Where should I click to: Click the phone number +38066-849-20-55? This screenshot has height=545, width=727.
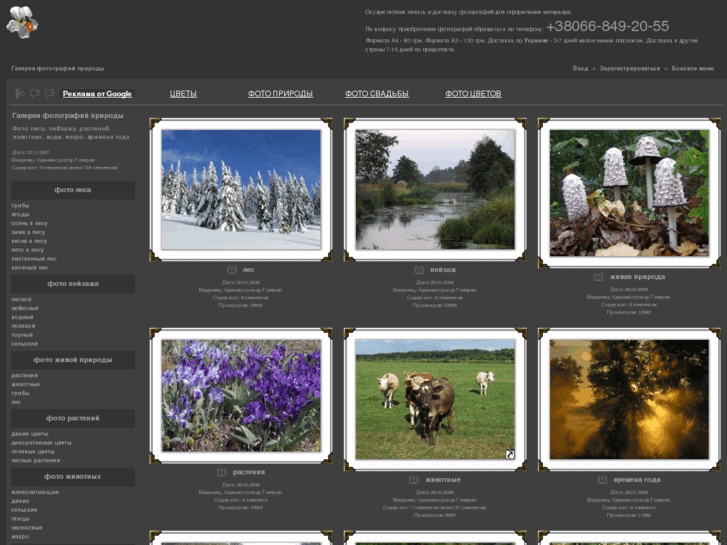point(607,26)
